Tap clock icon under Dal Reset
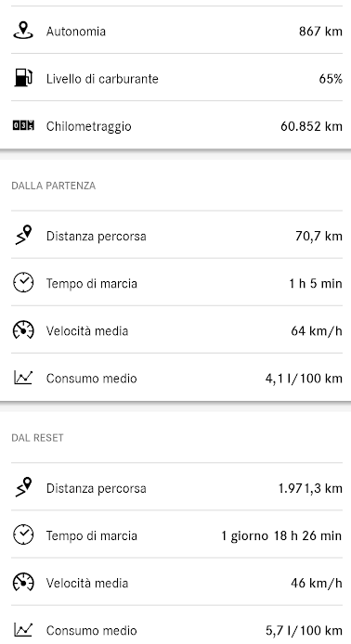 click(23, 535)
